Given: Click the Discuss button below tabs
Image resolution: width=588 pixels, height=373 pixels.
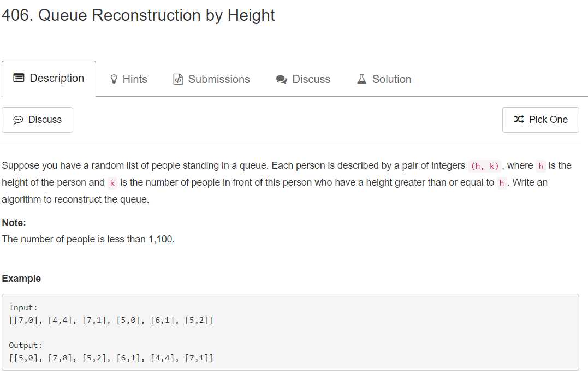Looking at the screenshot, I should click(38, 120).
